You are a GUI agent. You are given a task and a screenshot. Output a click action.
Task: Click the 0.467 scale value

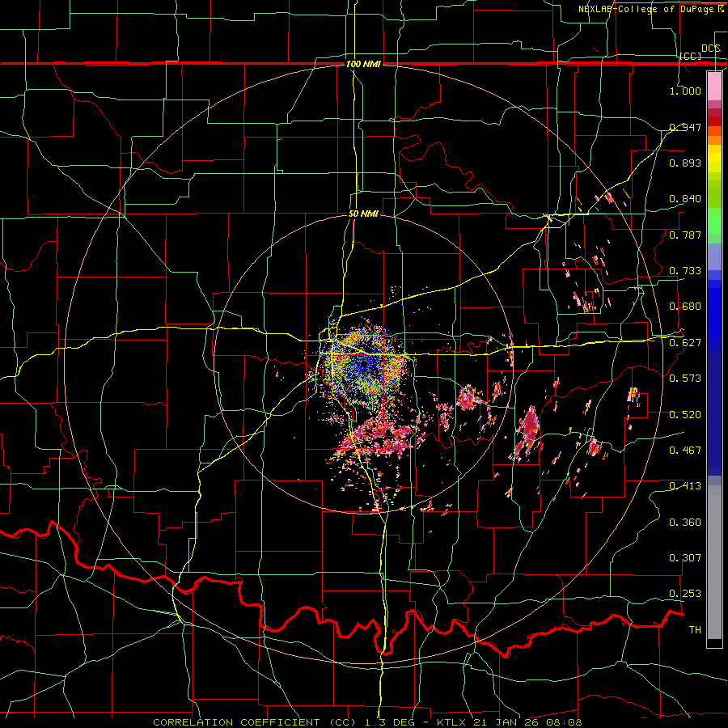[x=685, y=450]
